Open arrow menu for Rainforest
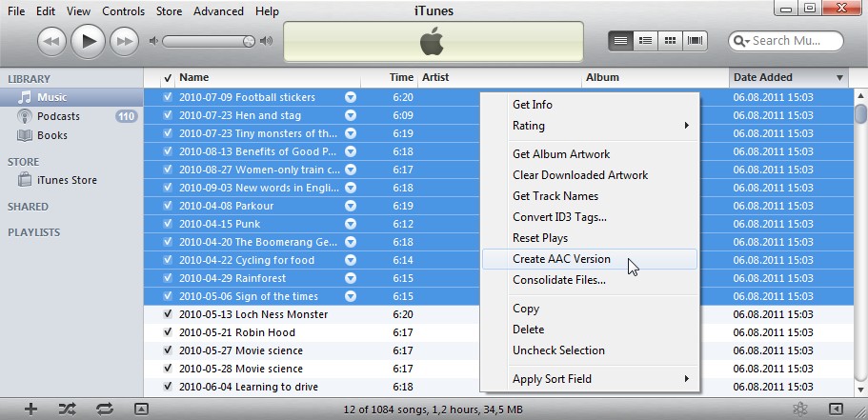 pyautogui.click(x=351, y=278)
